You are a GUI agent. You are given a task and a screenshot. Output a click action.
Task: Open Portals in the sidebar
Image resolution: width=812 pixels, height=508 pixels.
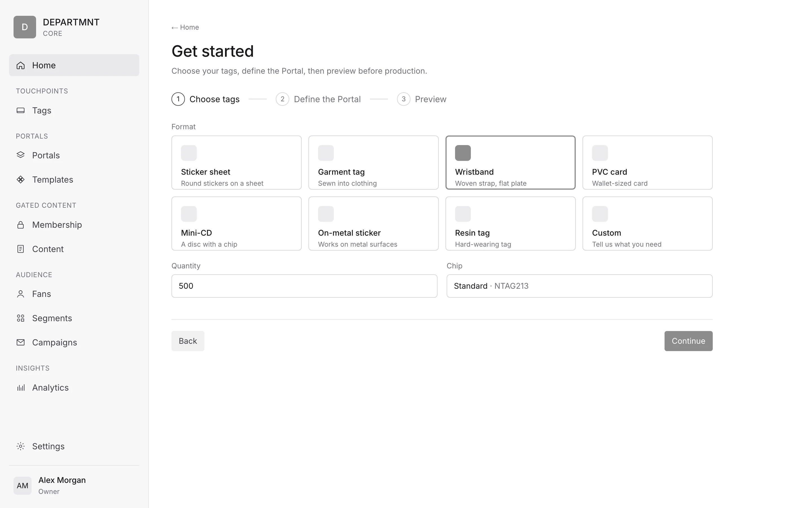point(74,155)
